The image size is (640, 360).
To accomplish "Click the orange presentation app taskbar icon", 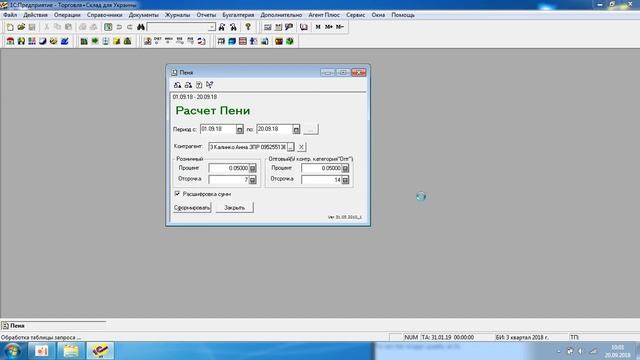I will point(41,351).
